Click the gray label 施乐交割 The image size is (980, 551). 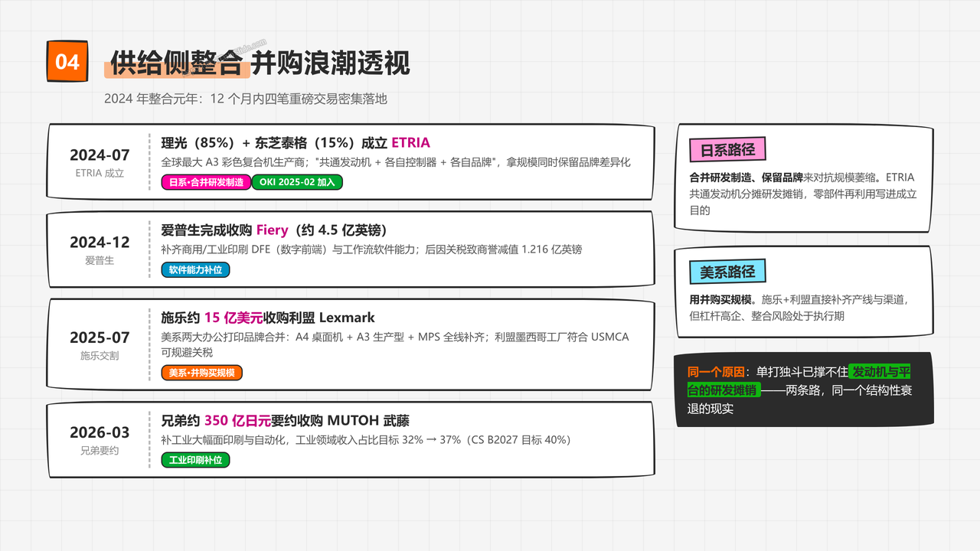(x=100, y=356)
